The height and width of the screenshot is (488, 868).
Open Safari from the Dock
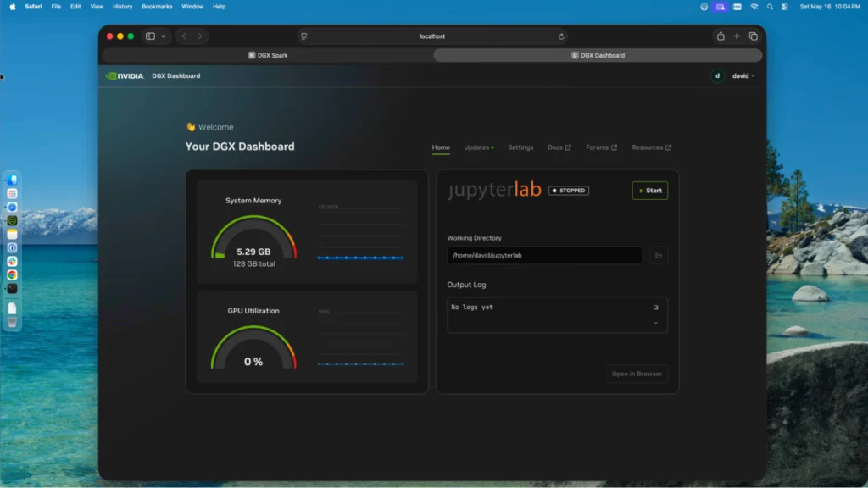(x=12, y=207)
